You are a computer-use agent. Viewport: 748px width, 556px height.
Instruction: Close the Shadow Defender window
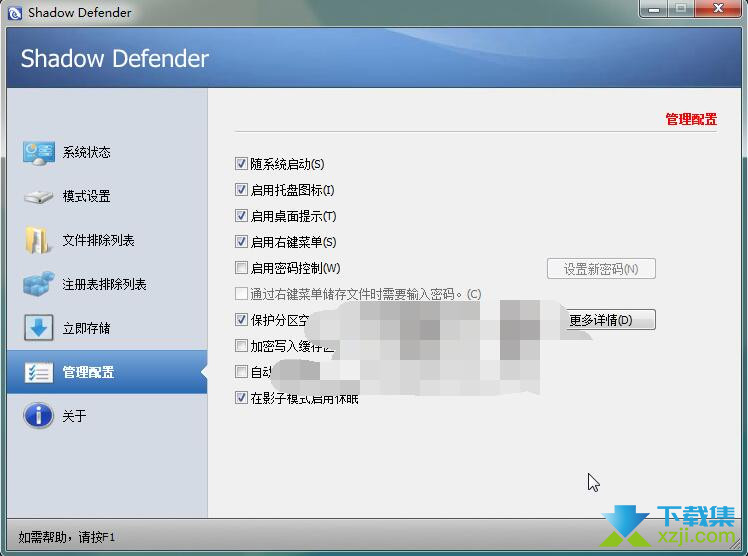[718, 9]
